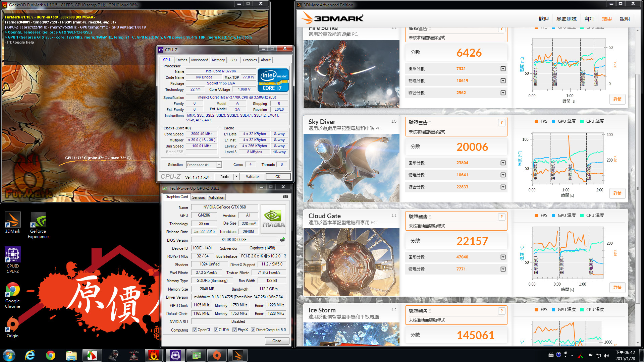Viewport: 644px width, 362px height.
Task: Toggle CUDA checkbox in GPU-Z
Action: [216, 330]
